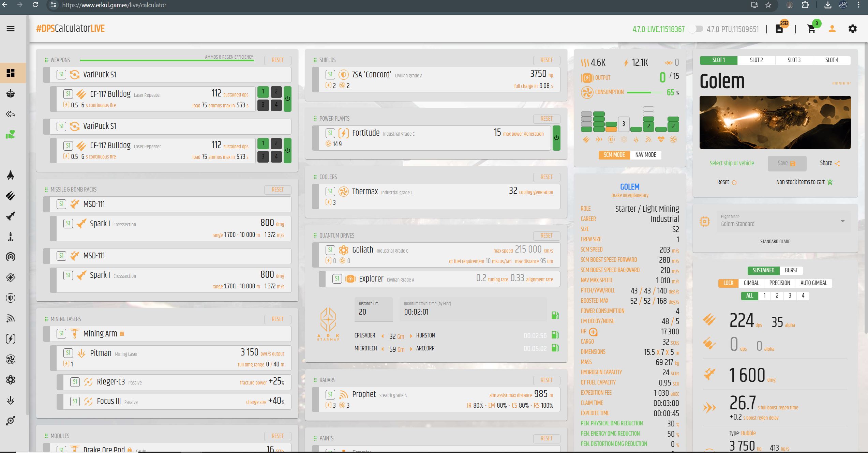This screenshot has height=453, width=868.
Task: Click the user account icon
Action: (x=832, y=29)
